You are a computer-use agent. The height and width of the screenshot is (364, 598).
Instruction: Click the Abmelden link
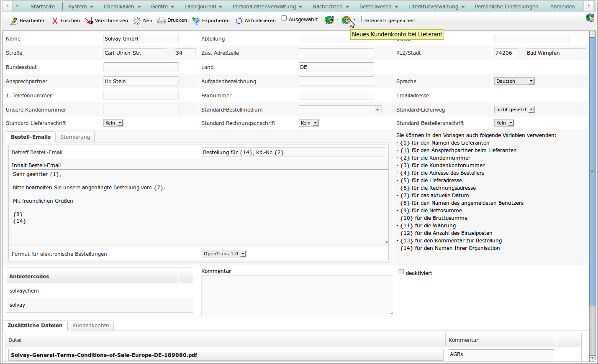click(562, 7)
